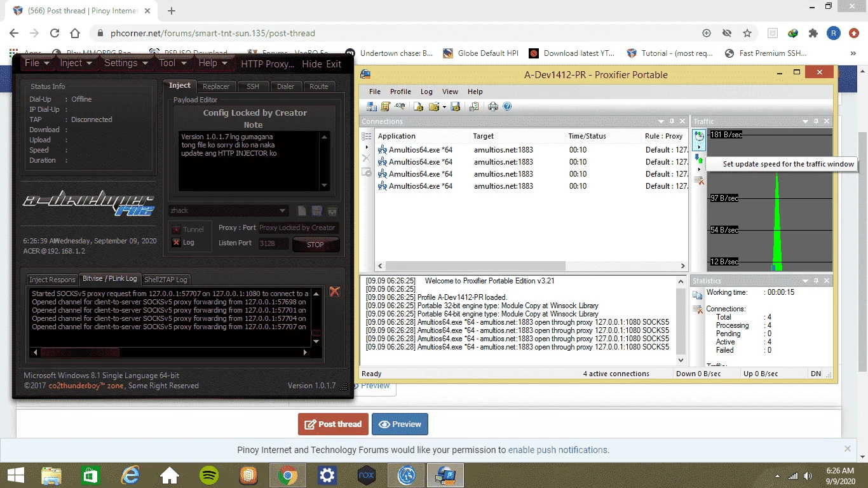Sort connections by Target column header

point(518,136)
